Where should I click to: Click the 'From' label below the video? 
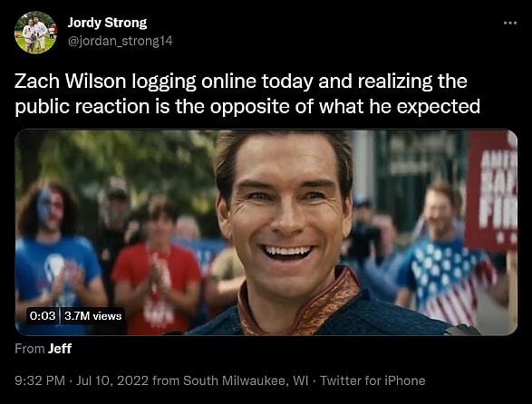pos(30,349)
